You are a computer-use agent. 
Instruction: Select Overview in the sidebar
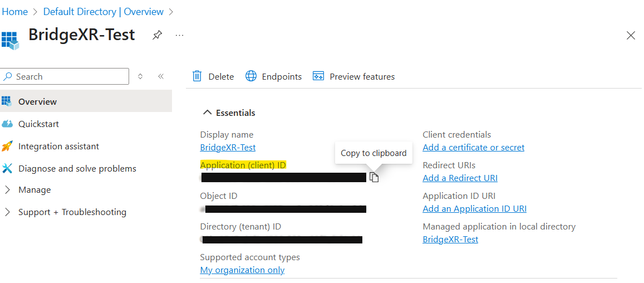click(37, 101)
